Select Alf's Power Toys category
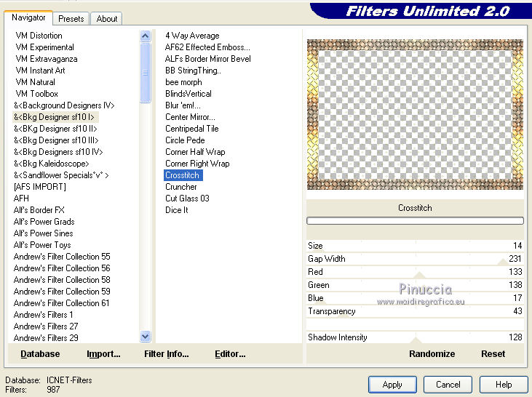Image resolution: width=532 pixels, height=397 pixels. pos(42,245)
